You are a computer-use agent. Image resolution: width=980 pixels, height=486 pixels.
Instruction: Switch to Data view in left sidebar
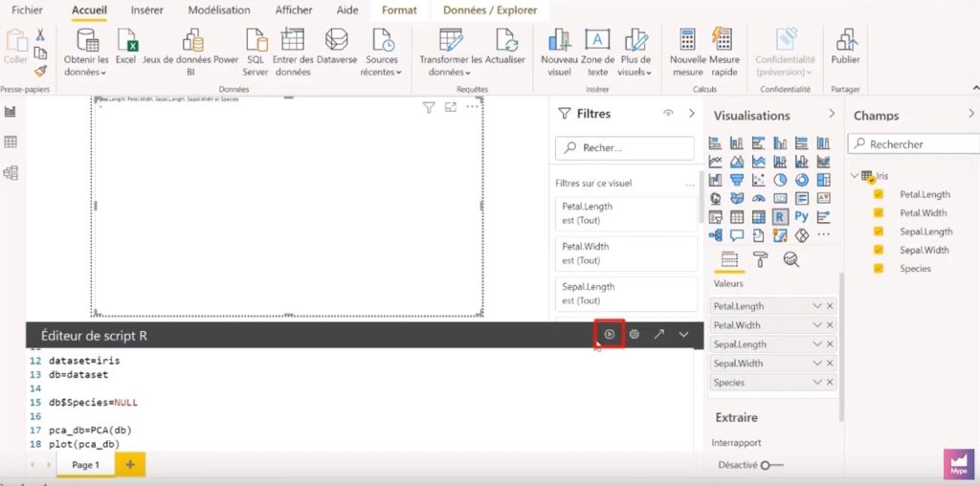(11, 143)
